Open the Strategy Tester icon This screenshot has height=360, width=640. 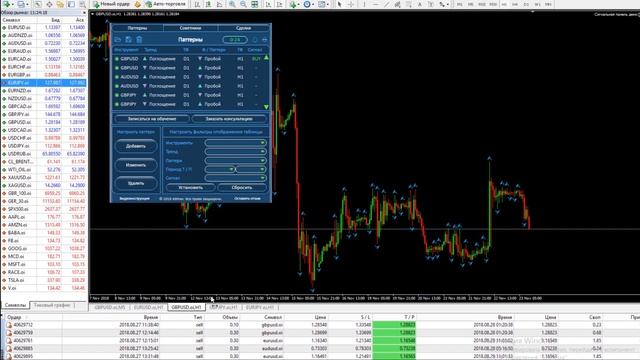(x=82, y=4)
